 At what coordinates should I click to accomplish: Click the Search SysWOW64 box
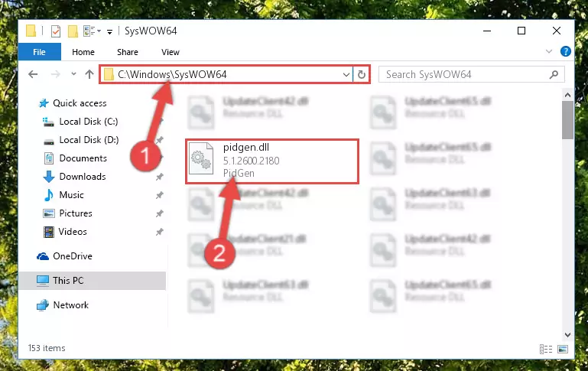coord(471,74)
